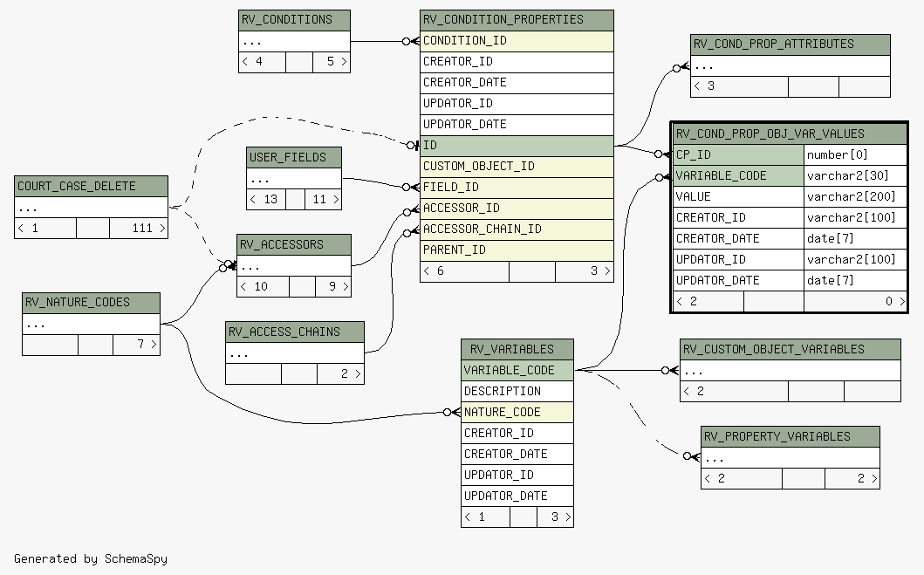Image resolution: width=924 pixels, height=575 pixels.
Task: Click DESCRIPTION column in RV_VARIABLES
Action: coord(517,391)
